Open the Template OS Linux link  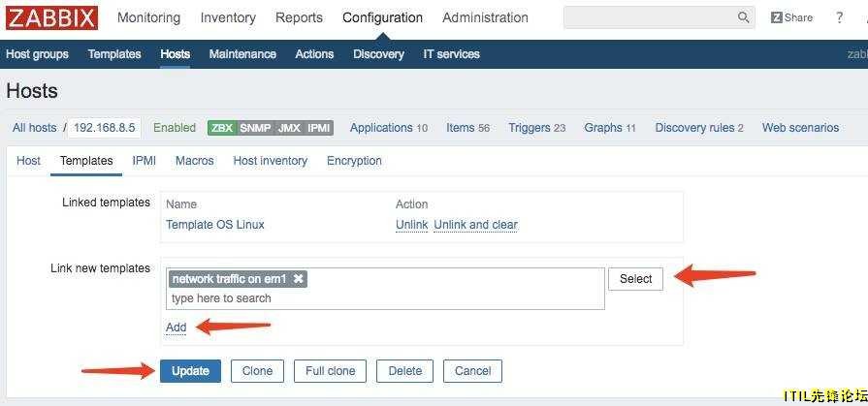tap(215, 225)
